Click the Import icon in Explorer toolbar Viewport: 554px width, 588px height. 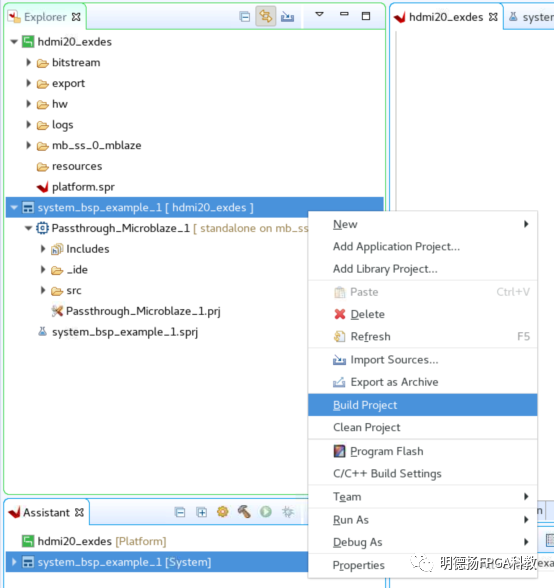tap(287, 16)
